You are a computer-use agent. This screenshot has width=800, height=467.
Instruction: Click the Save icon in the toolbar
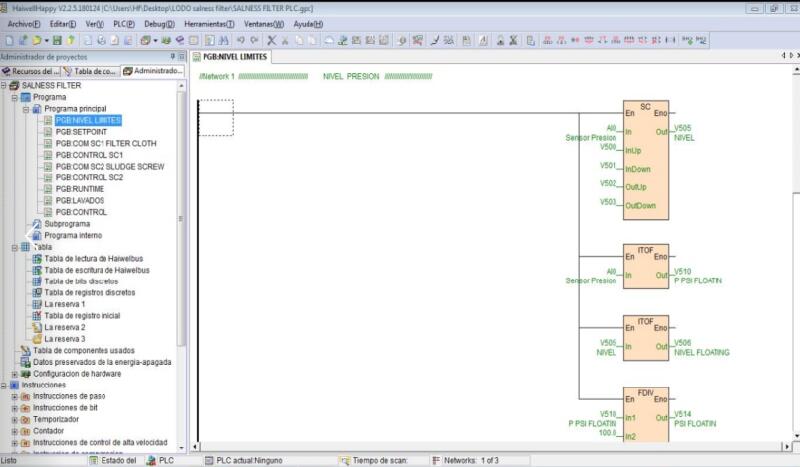57,40
